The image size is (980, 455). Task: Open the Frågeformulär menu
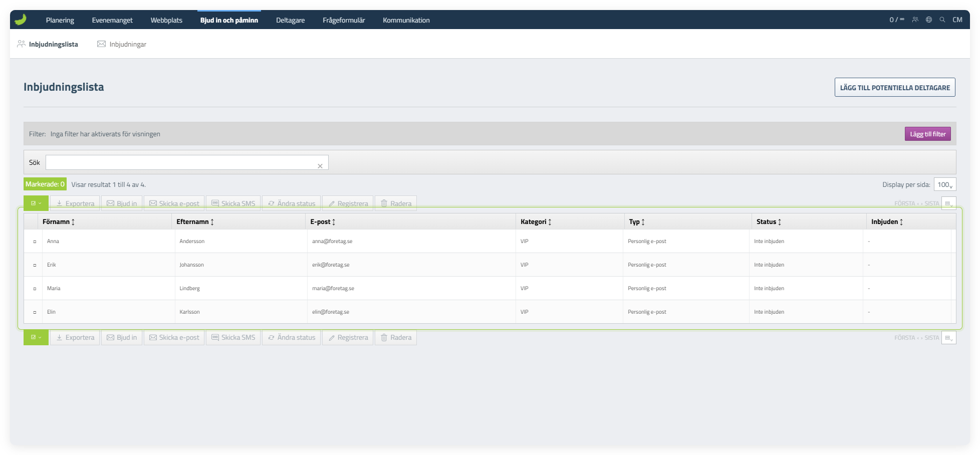point(344,20)
